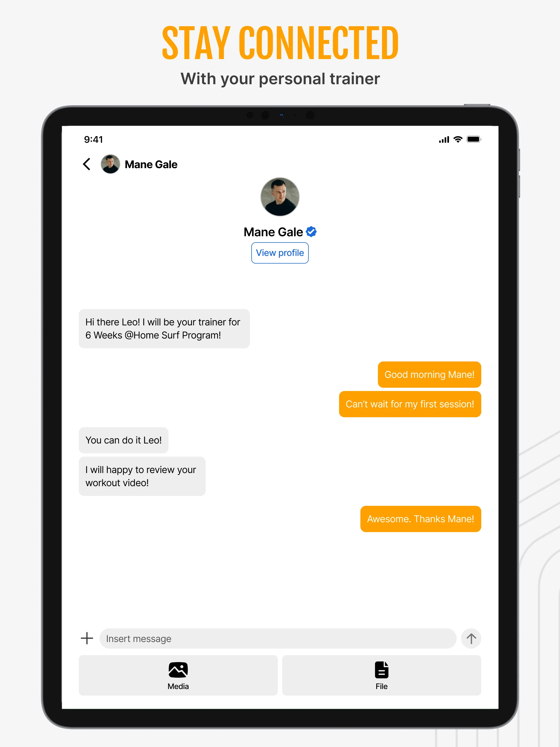Tap the WiFi status icon in status bar
The height and width of the screenshot is (747, 560).
pyautogui.click(x=458, y=139)
